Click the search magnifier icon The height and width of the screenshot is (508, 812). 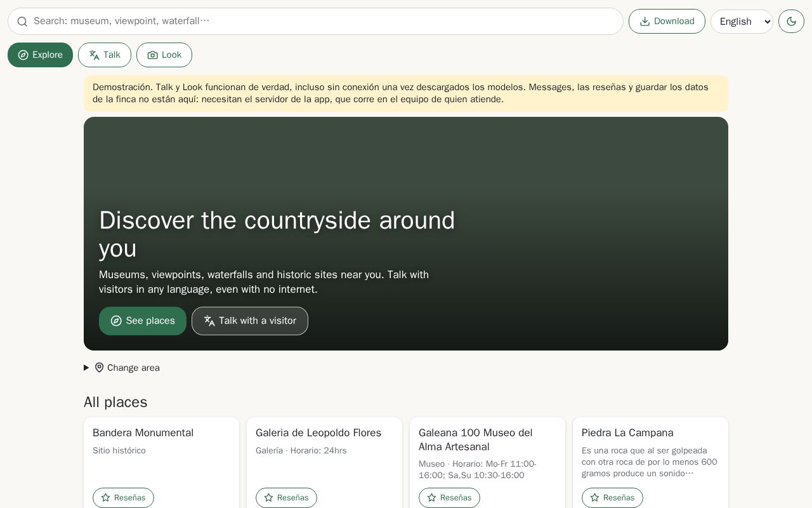(22, 22)
